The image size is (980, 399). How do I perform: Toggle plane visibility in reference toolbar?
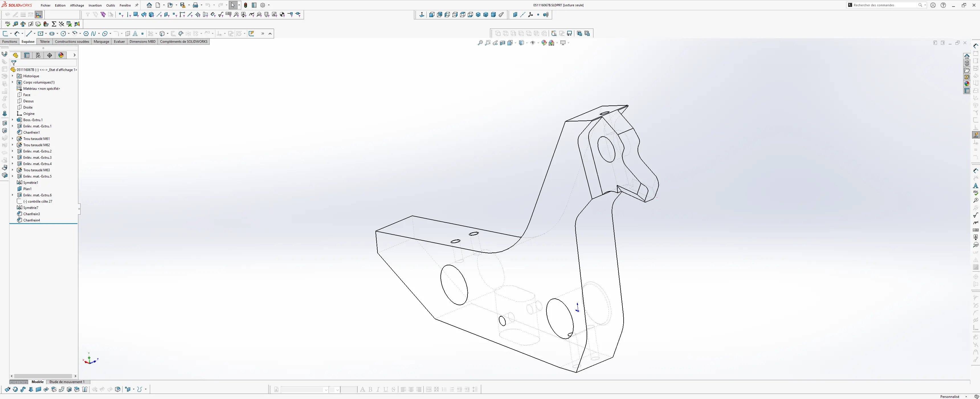(x=515, y=15)
